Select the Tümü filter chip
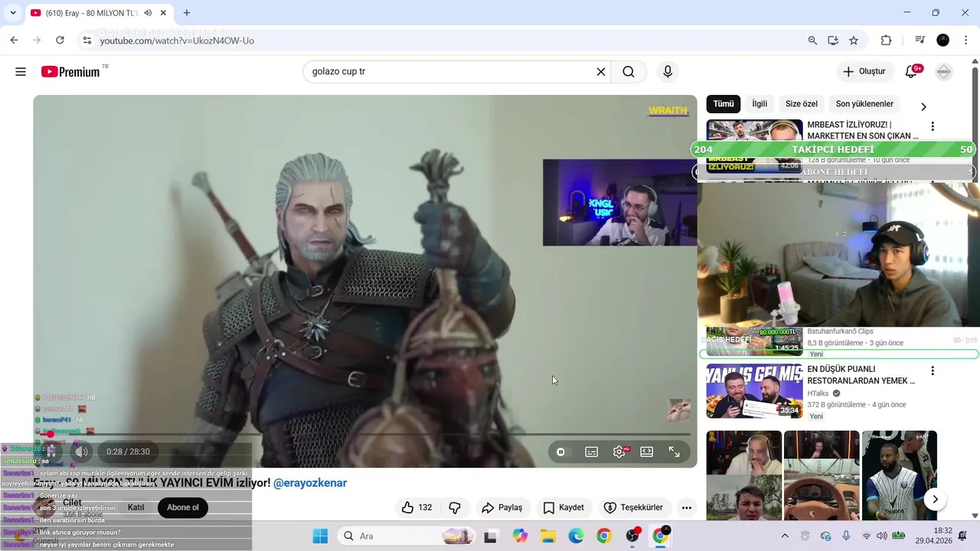 724,104
